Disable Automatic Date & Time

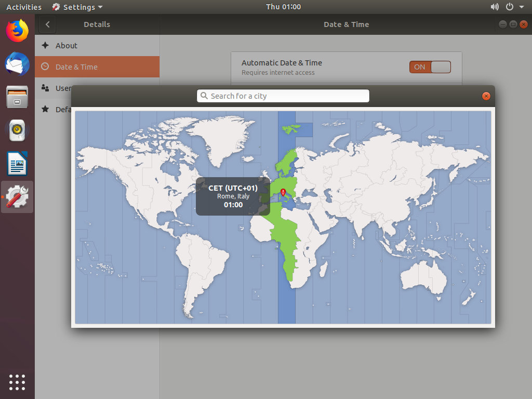pos(430,66)
